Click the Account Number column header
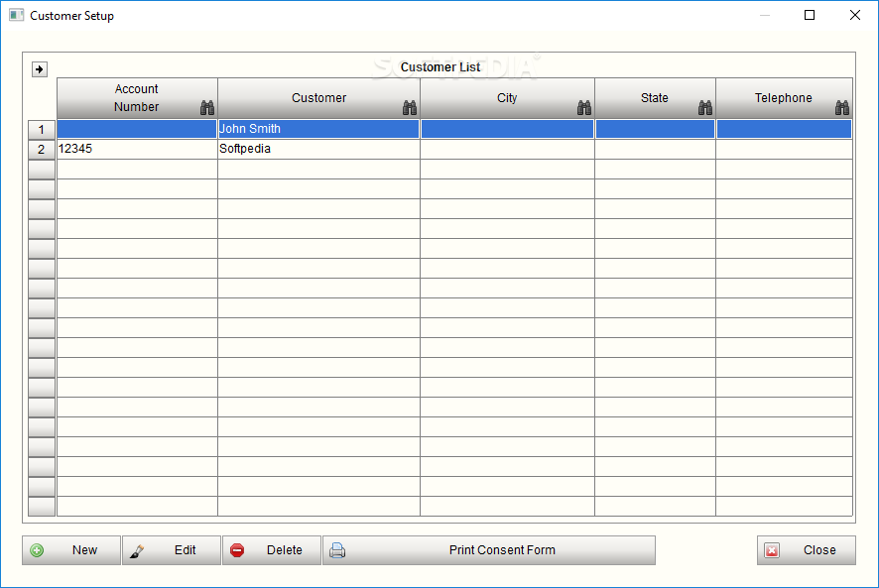Viewport: 879px width, 588px height. pos(137,98)
